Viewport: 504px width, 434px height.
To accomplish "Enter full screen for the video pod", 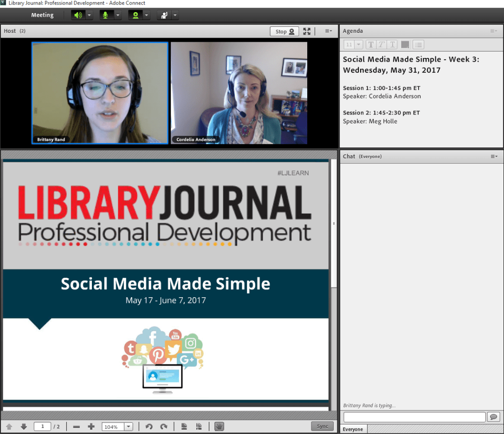I will (x=307, y=32).
